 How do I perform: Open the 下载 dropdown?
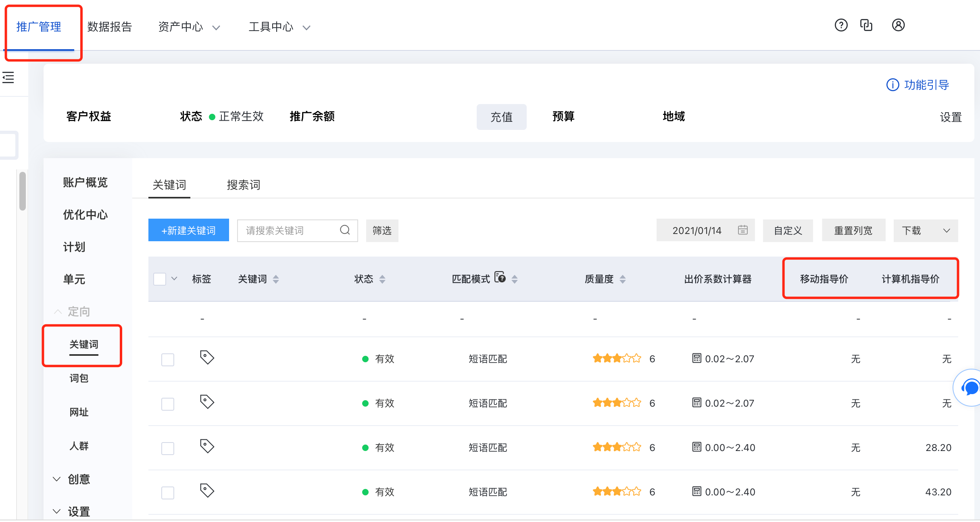click(x=926, y=230)
